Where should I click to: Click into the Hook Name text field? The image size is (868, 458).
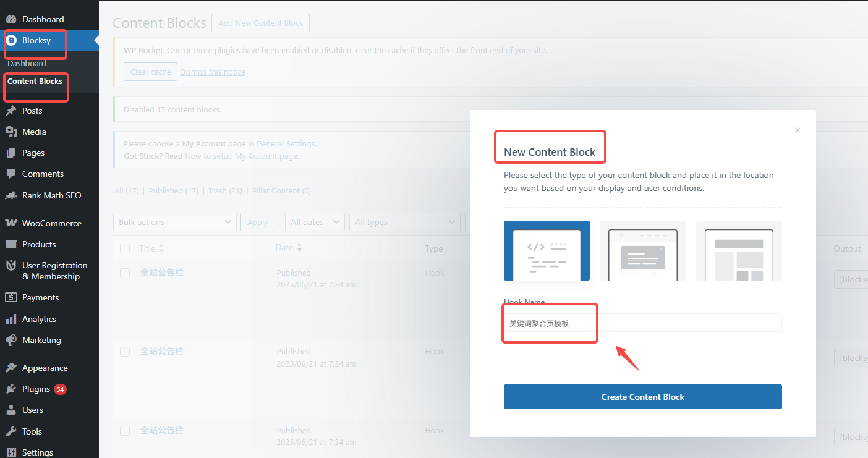(642, 323)
